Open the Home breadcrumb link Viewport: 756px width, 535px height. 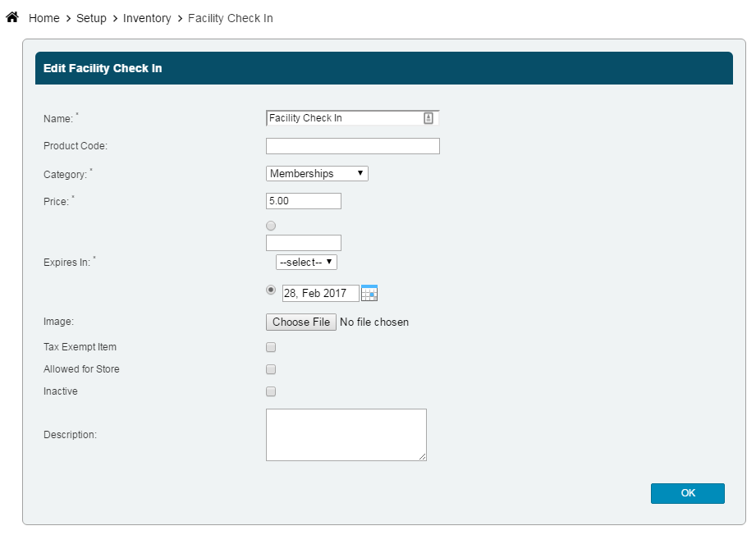pyautogui.click(x=44, y=18)
